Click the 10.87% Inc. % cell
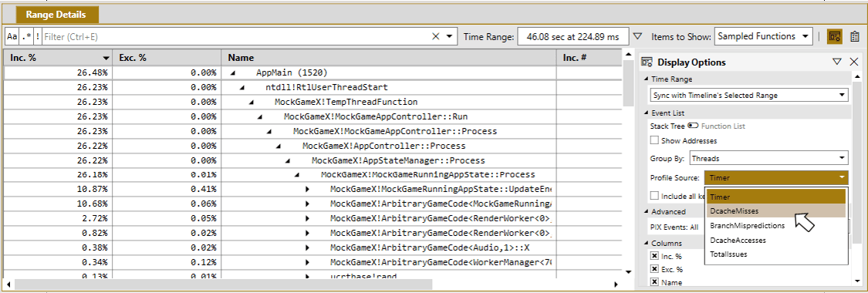The width and height of the screenshot is (868, 293). [x=58, y=190]
